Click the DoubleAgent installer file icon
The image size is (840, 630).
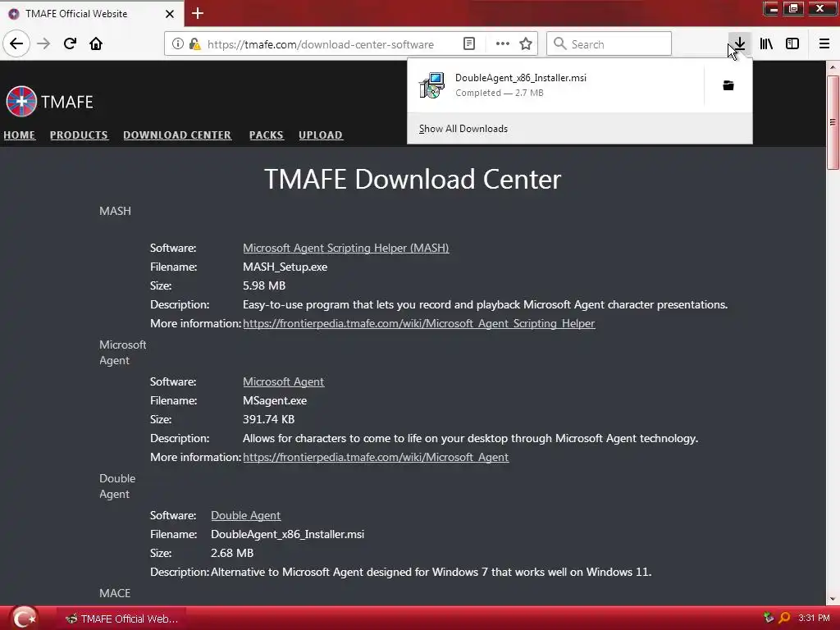[431, 85]
